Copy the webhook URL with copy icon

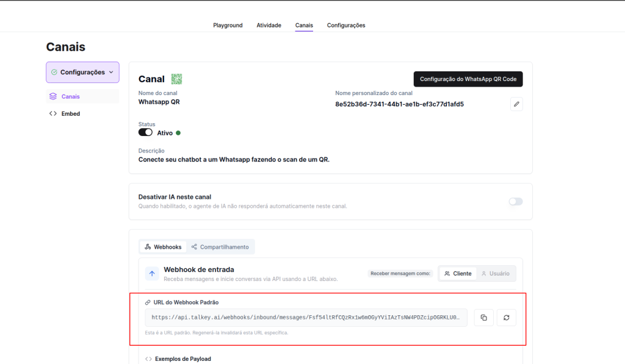483,318
